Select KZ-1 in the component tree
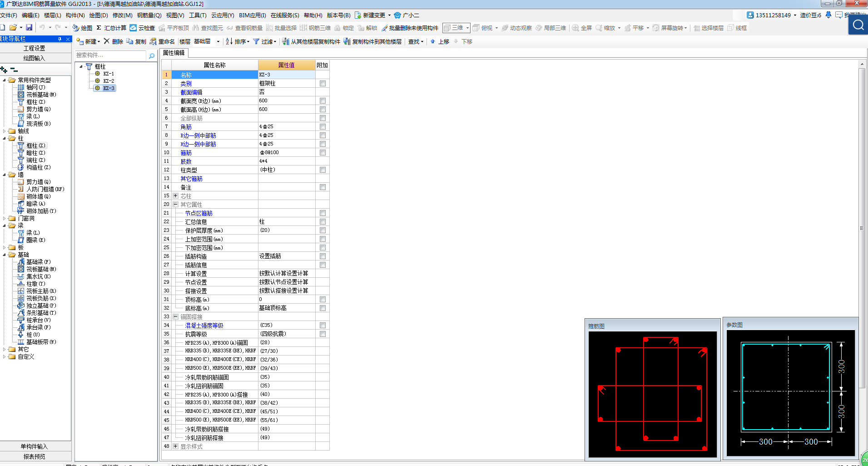868x466 pixels. 108,74
